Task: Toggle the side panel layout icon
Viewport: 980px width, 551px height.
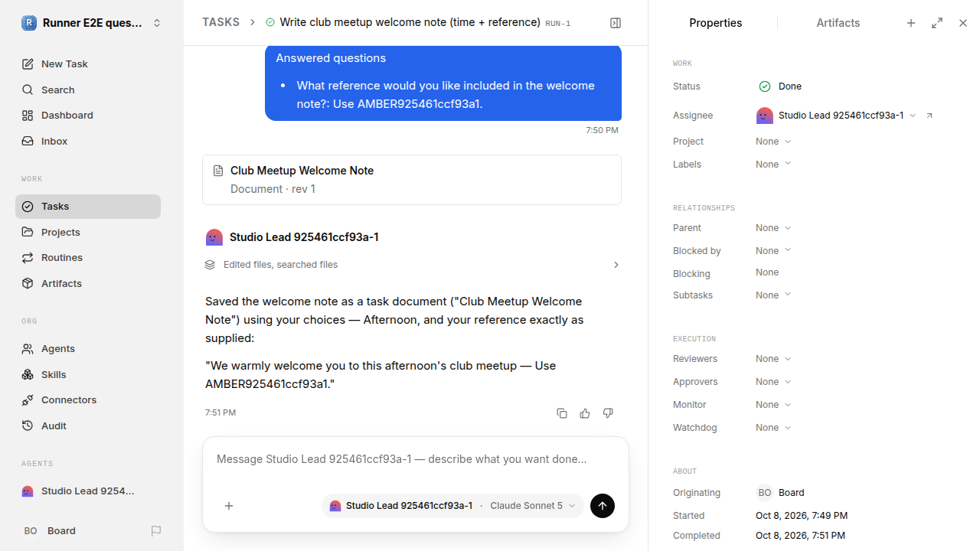Action: (x=616, y=23)
